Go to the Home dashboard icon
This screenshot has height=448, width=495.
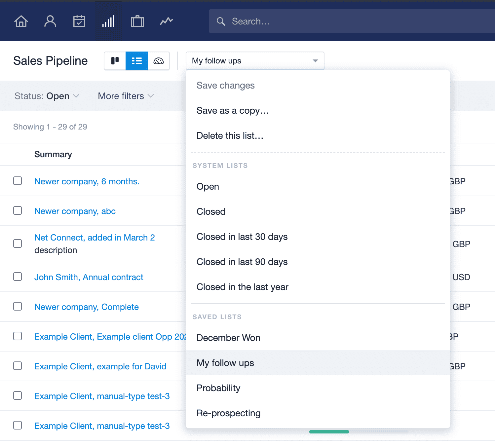pos(21,21)
